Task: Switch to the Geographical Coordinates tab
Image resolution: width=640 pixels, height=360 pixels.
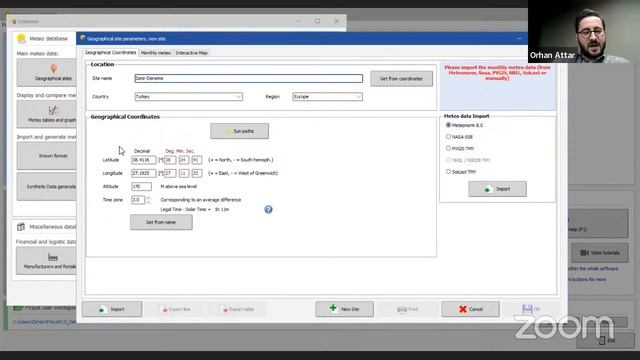Action: (x=110, y=53)
